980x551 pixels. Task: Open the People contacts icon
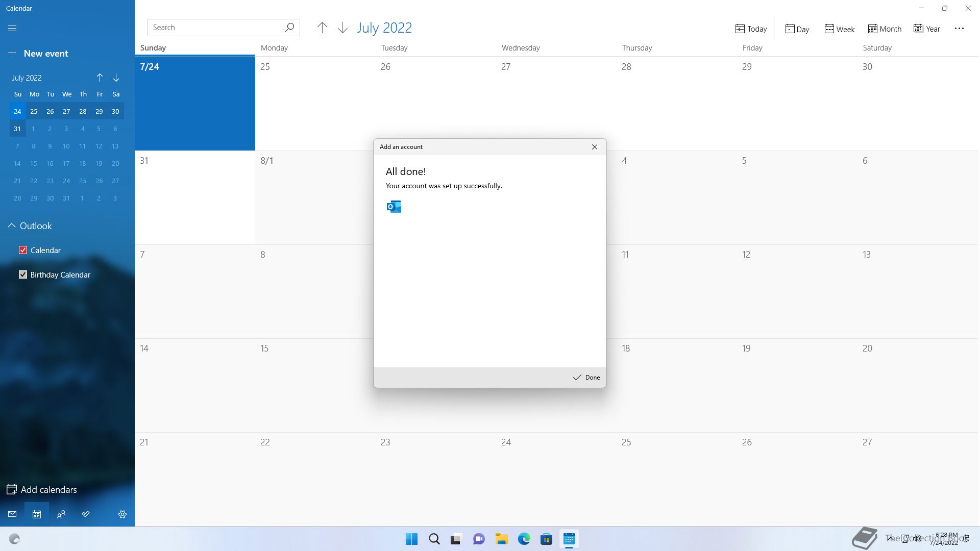61,514
